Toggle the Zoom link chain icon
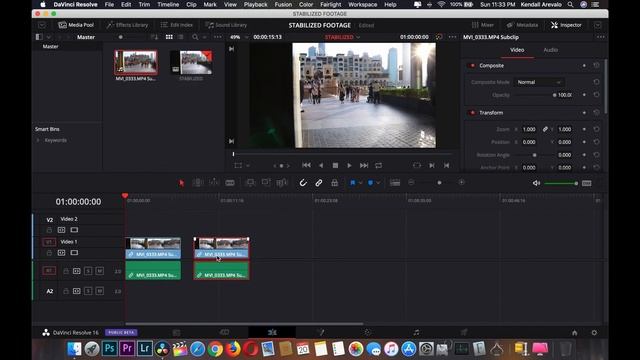This screenshot has width=640, height=360. coord(545,129)
